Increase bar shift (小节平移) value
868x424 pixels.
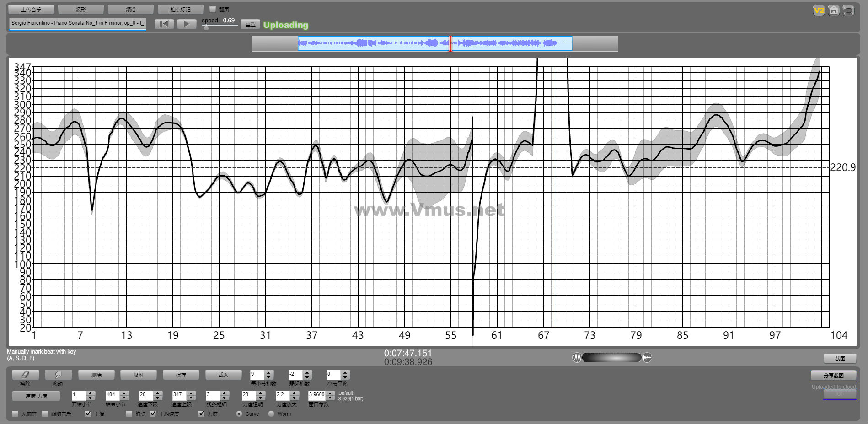[x=345, y=372]
